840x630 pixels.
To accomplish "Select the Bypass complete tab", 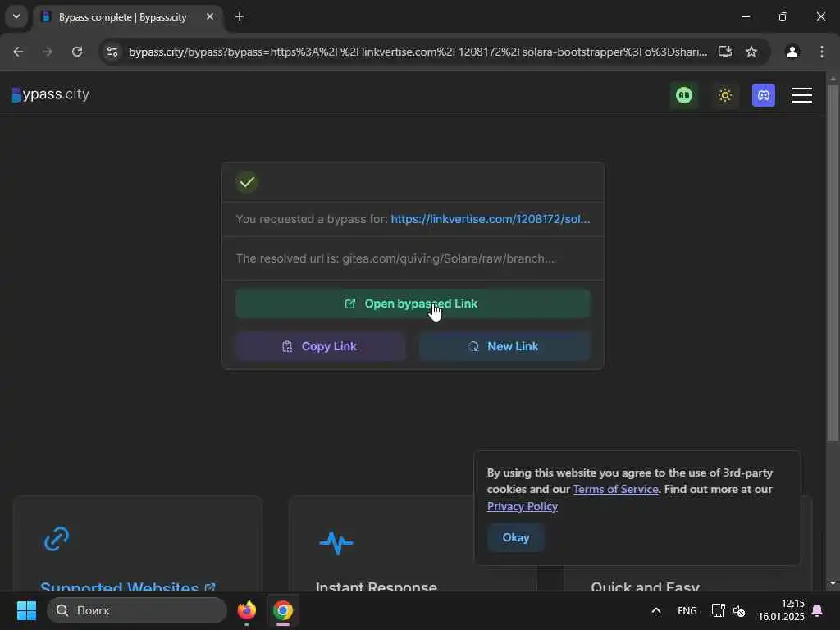I will click(122, 17).
